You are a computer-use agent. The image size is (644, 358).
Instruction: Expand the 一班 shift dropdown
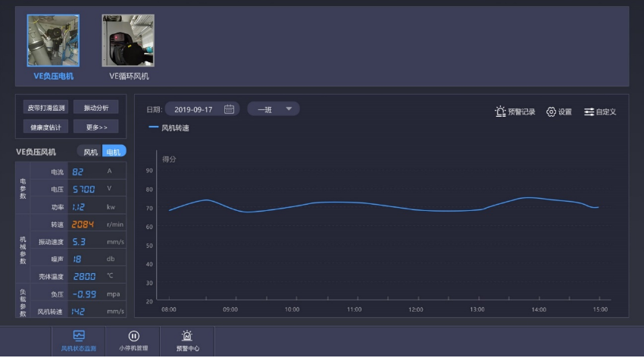274,109
